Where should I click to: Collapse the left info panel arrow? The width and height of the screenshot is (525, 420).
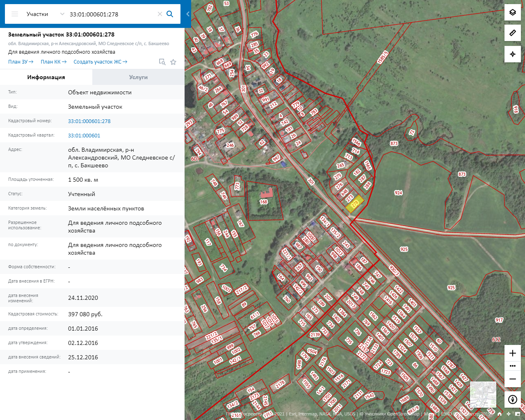point(188,14)
